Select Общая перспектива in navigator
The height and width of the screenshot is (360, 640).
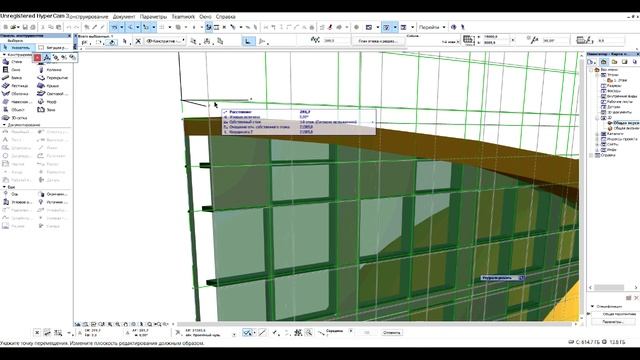(623, 123)
